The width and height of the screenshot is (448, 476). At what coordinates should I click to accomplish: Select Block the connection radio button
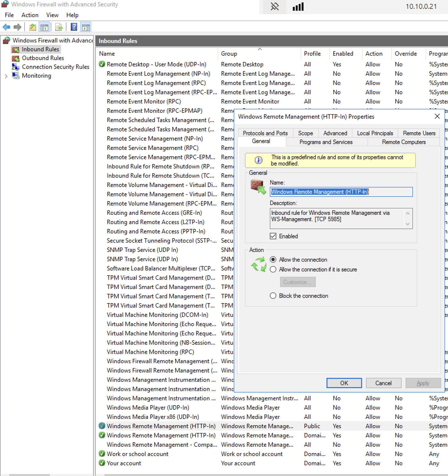[273, 296]
